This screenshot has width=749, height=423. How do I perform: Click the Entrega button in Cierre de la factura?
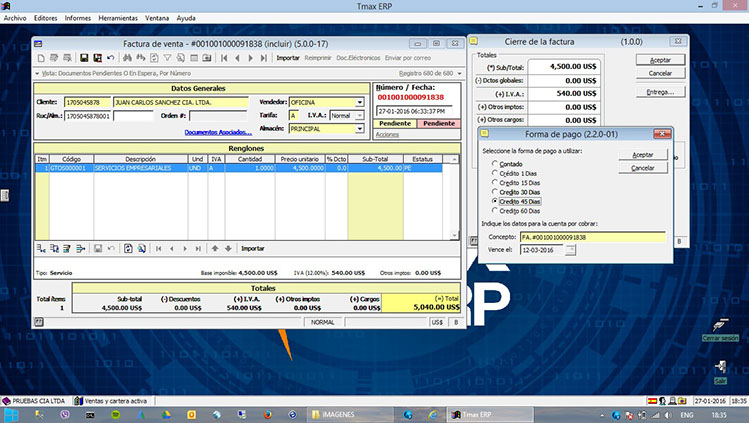[659, 91]
